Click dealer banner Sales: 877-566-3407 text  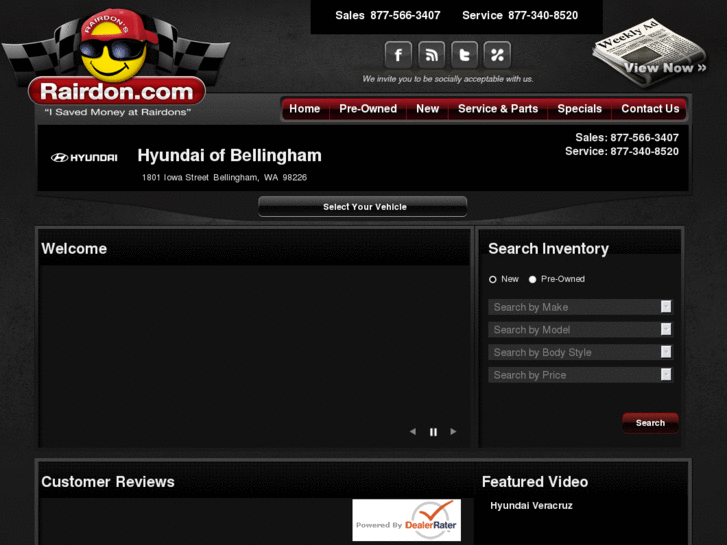tap(627, 138)
